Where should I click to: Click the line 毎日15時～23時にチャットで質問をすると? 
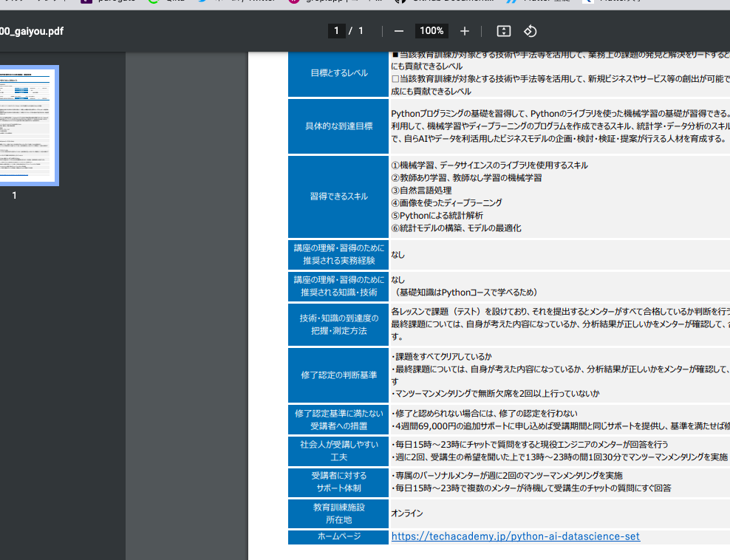point(530,445)
